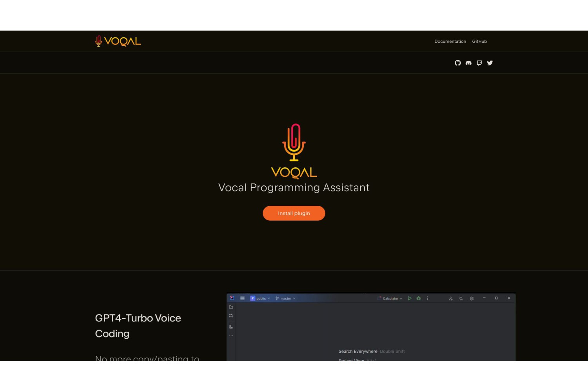The height and width of the screenshot is (392, 588).
Task: Click the 'Vocal Programming Assistant' tagline
Action: coord(294,188)
